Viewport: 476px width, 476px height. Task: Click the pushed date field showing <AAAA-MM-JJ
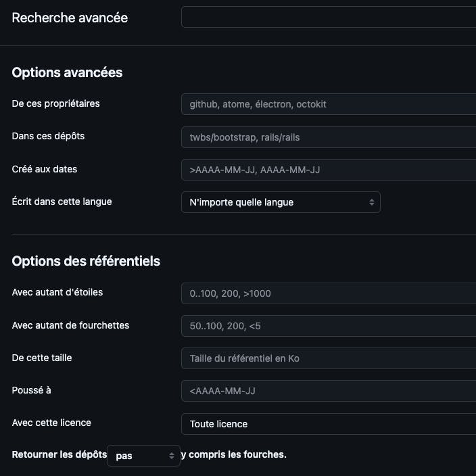[x=328, y=391]
